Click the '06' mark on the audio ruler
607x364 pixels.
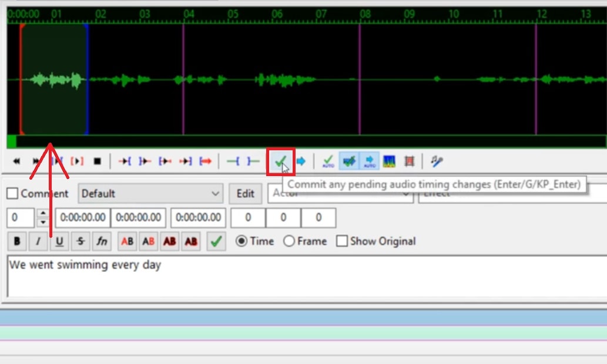click(277, 14)
